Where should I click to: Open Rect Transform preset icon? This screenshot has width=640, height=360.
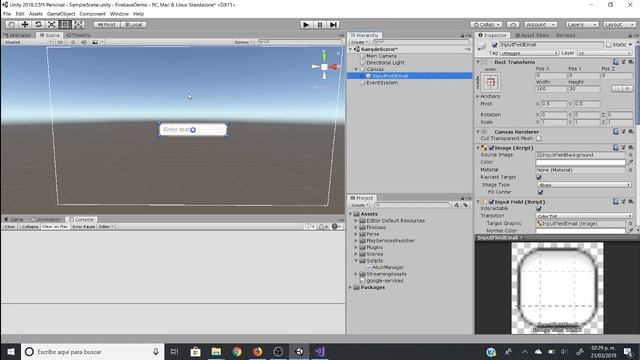coord(623,62)
